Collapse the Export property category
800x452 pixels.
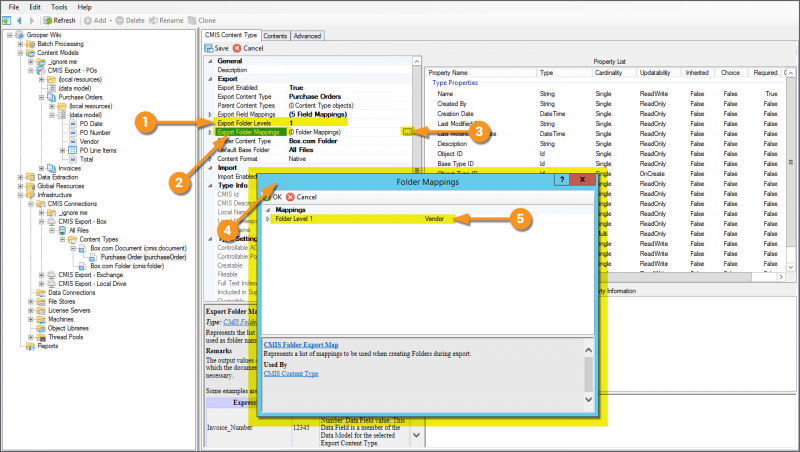pos(210,79)
